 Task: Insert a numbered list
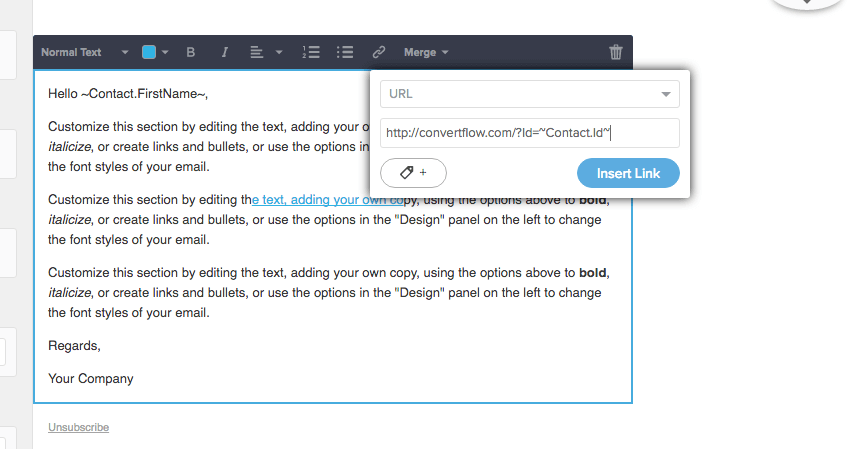[310, 52]
